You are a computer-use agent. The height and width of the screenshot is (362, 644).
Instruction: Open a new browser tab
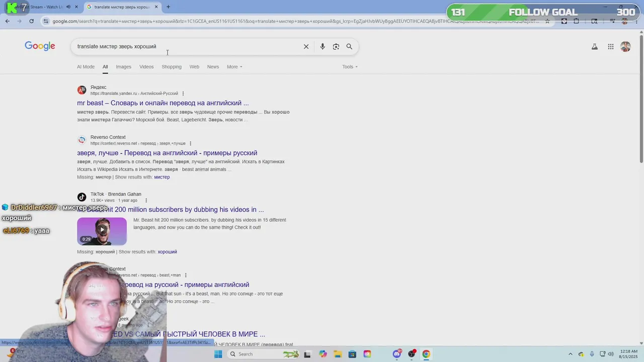[168, 7]
